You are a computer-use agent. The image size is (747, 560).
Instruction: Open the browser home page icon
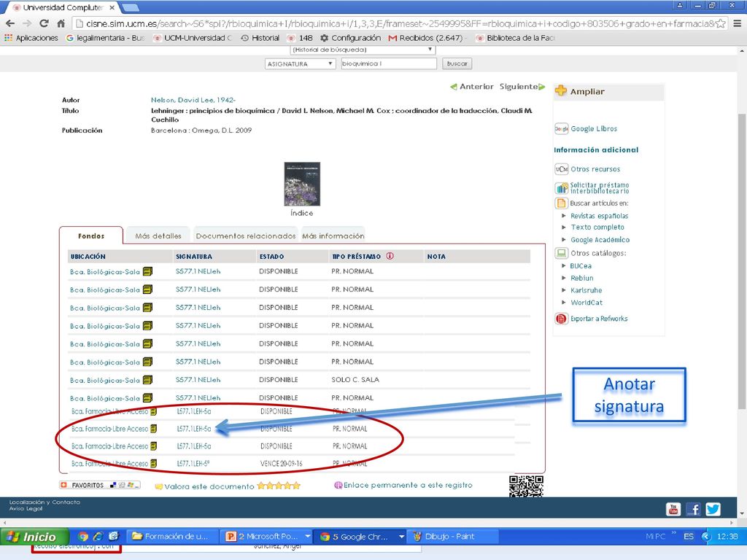coord(61,23)
